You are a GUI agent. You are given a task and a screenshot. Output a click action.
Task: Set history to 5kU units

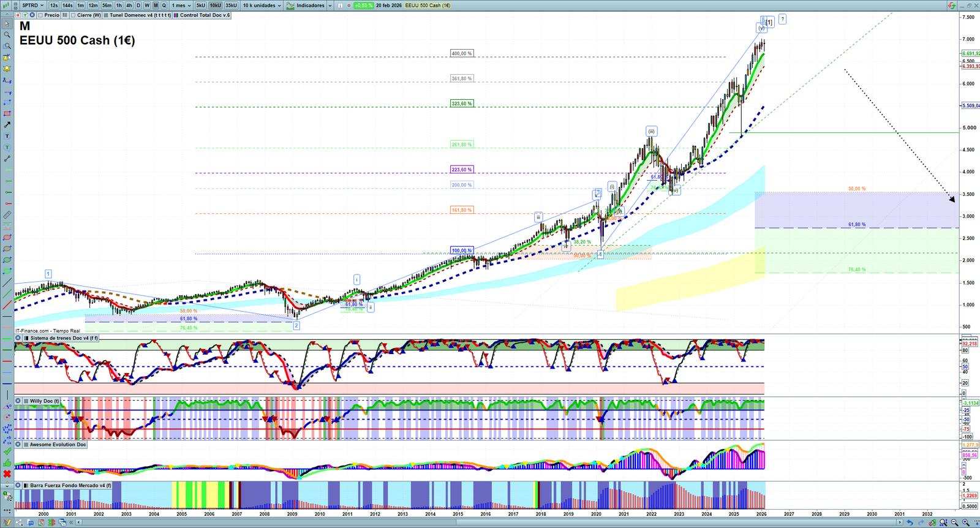click(x=201, y=6)
